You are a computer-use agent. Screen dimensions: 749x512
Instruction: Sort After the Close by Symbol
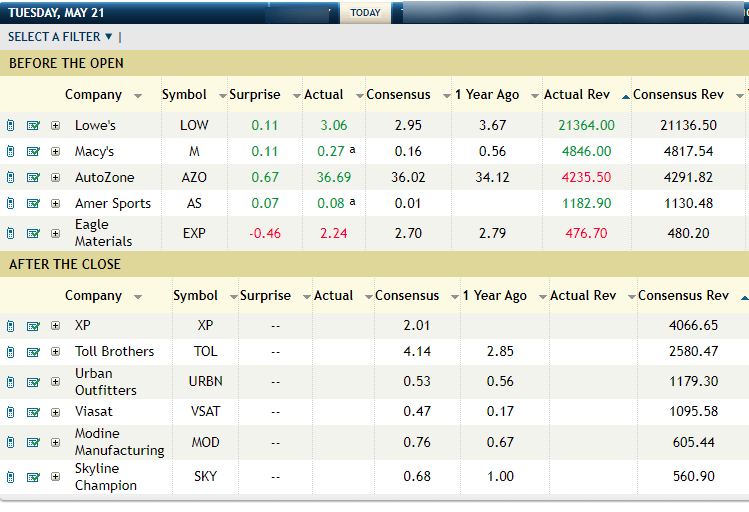tap(205, 296)
